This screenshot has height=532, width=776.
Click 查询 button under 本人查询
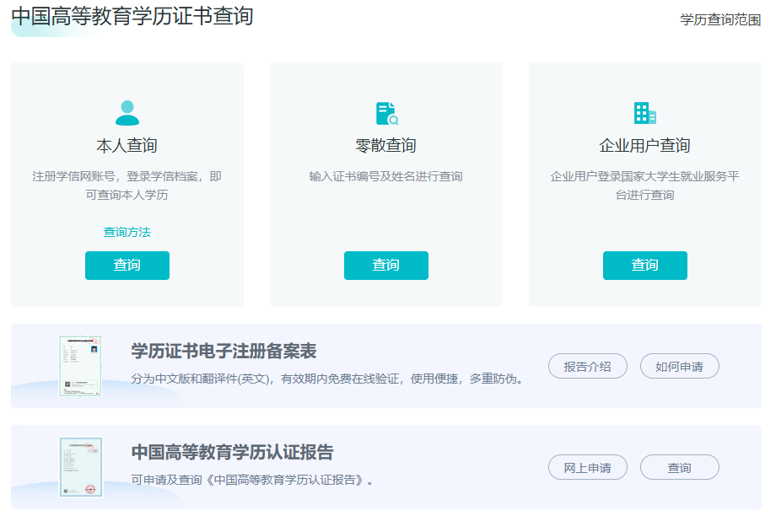pyautogui.click(x=127, y=265)
